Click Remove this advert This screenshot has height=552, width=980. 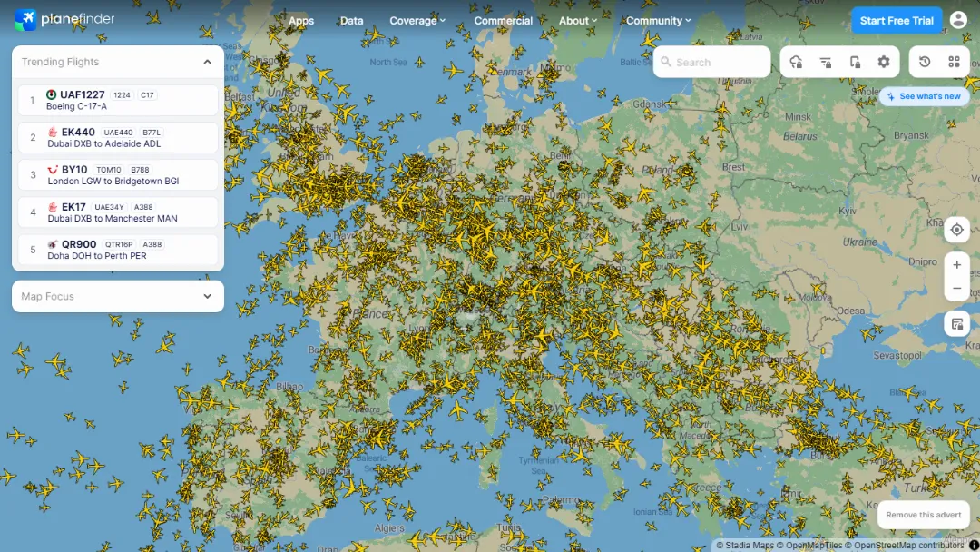(x=923, y=515)
